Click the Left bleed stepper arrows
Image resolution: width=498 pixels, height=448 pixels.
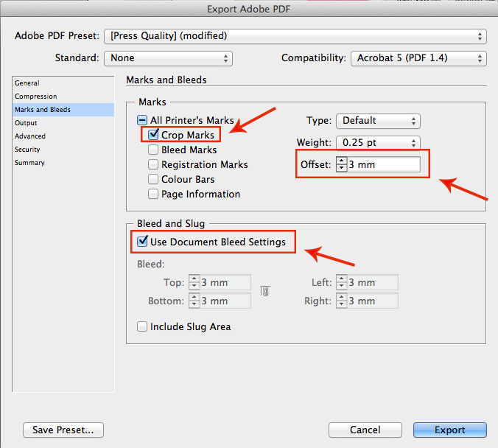341,282
